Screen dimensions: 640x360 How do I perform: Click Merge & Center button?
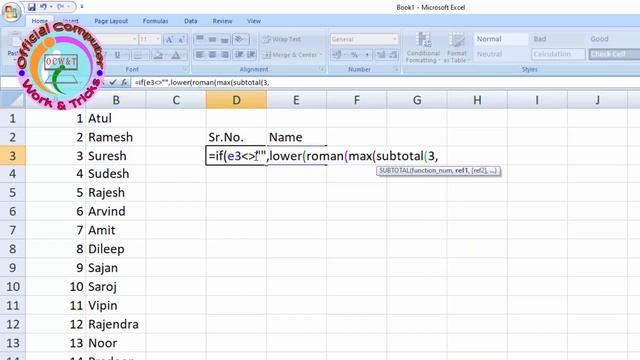(292, 55)
